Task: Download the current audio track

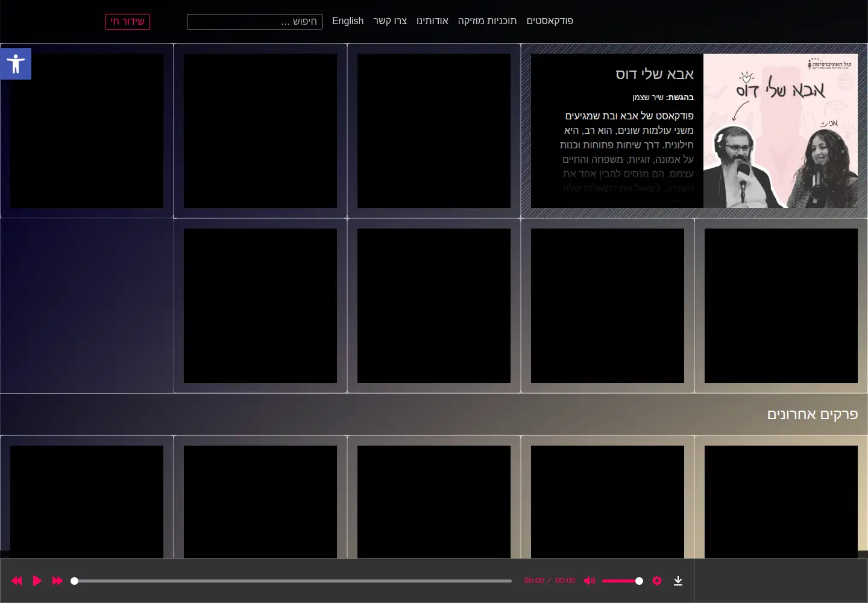Action: click(x=678, y=581)
